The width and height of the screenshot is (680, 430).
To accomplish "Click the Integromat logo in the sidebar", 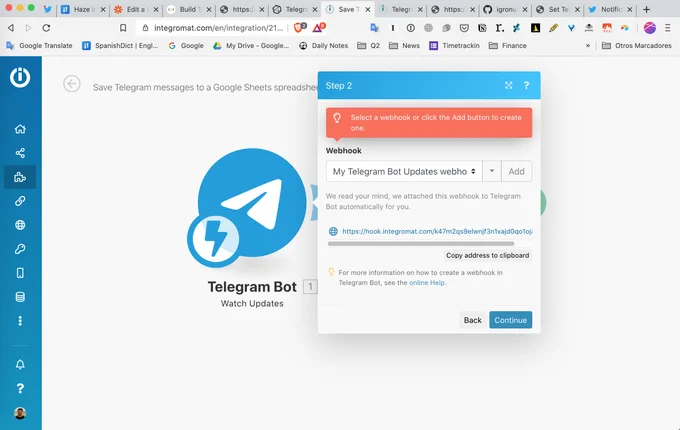I will pos(20,77).
